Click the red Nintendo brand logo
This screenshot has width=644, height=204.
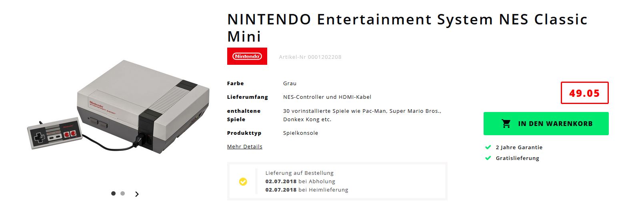[x=247, y=56]
